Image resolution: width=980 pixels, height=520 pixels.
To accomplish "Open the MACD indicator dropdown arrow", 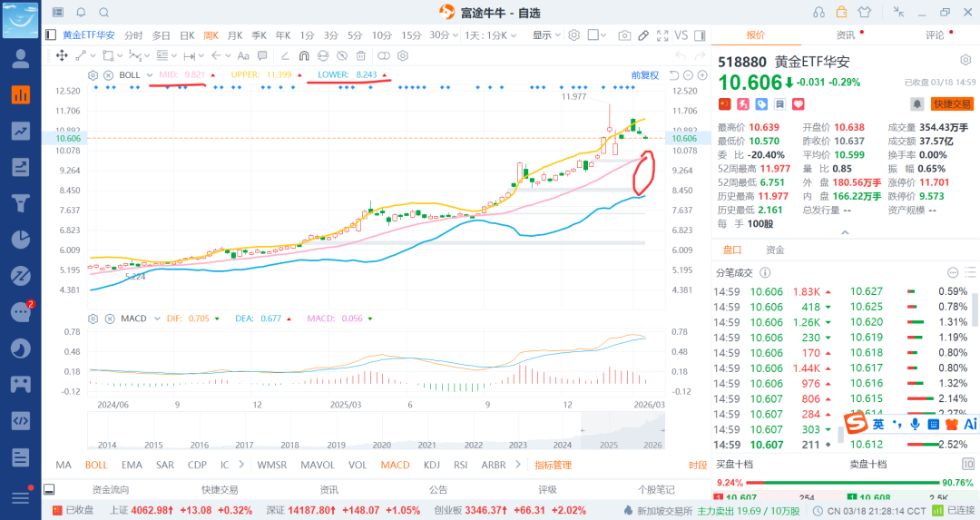I will point(157,319).
